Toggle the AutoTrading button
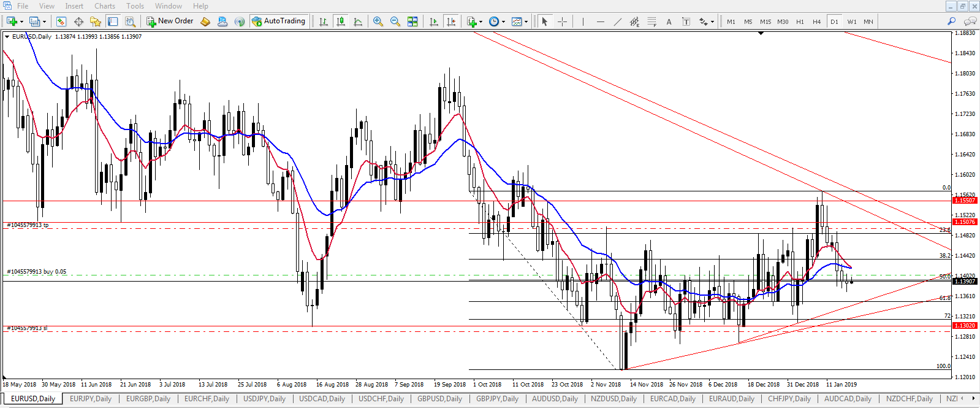The height and width of the screenshot is (408, 980). (x=278, y=21)
